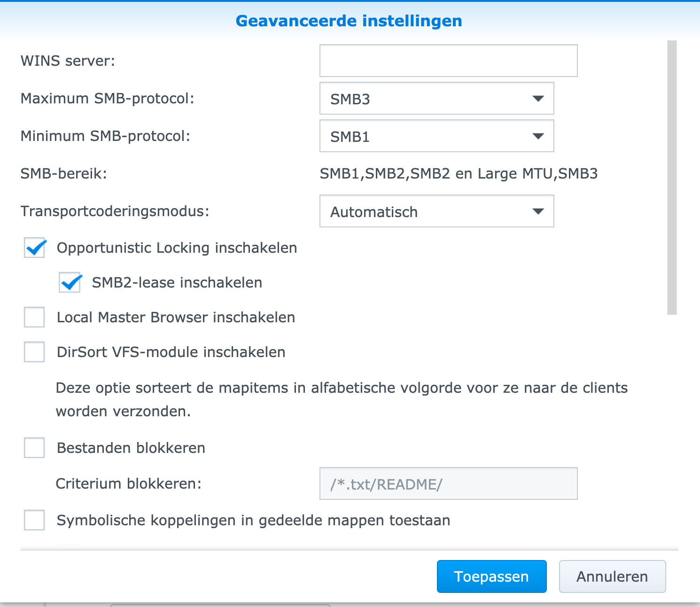Enable Local Master Browser checkbox
The height and width of the screenshot is (607, 700).
click(35, 318)
